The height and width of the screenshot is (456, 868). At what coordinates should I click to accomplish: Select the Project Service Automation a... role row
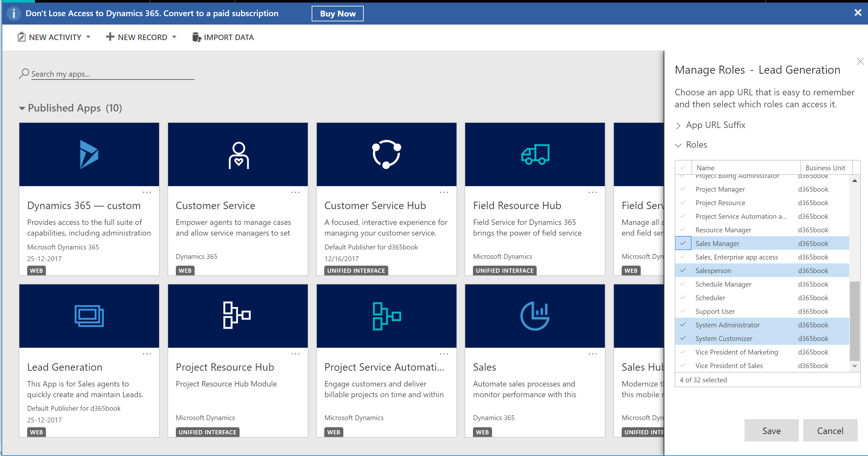pos(762,216)
